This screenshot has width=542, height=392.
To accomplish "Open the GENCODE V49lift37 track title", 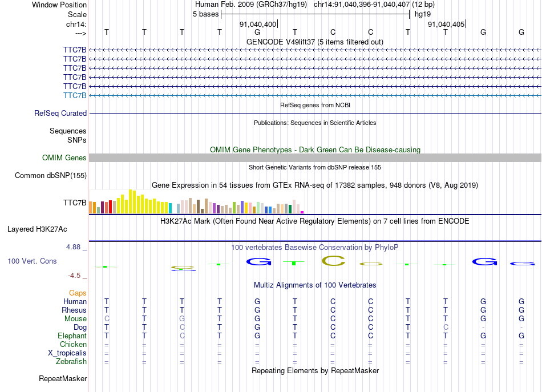I will pos(315,42).
